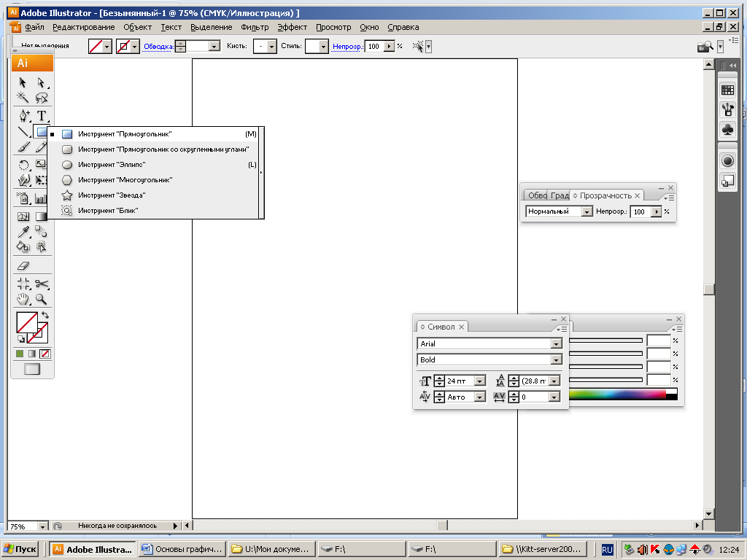
Task: Switch to the Град gradient panel tab
Action: 560,195
